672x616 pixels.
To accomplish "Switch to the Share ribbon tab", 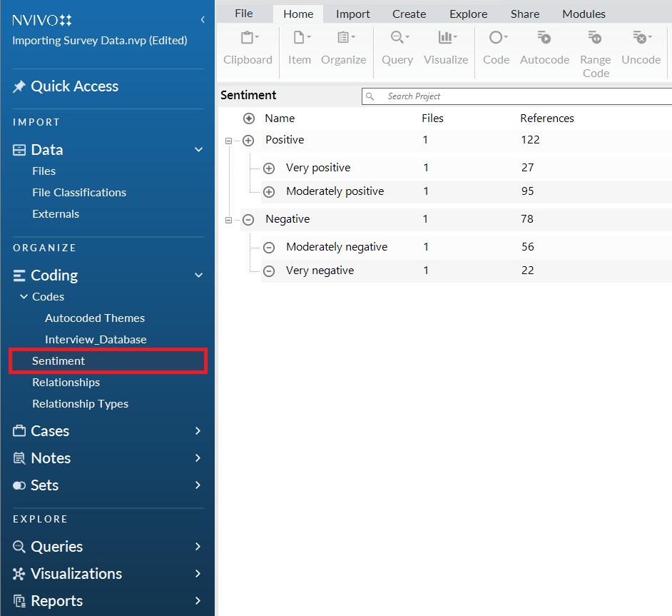I will 525,14.
